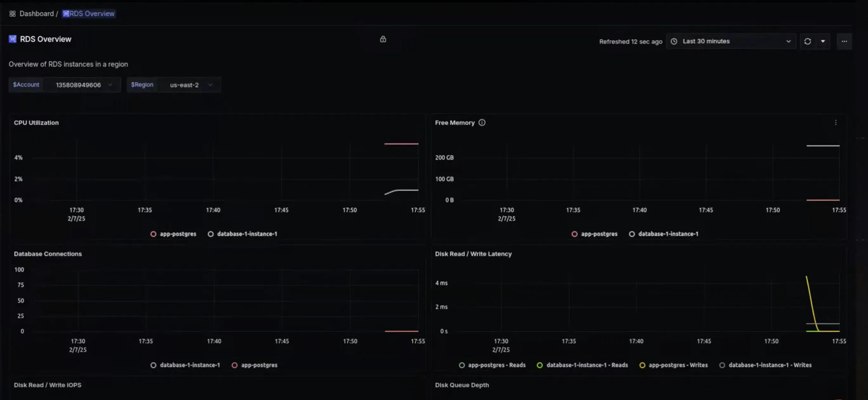Image resolution: width=868 pixels, height=400 pixels.
Task: Click the Free Memory panel title
Action: point(455,123)
